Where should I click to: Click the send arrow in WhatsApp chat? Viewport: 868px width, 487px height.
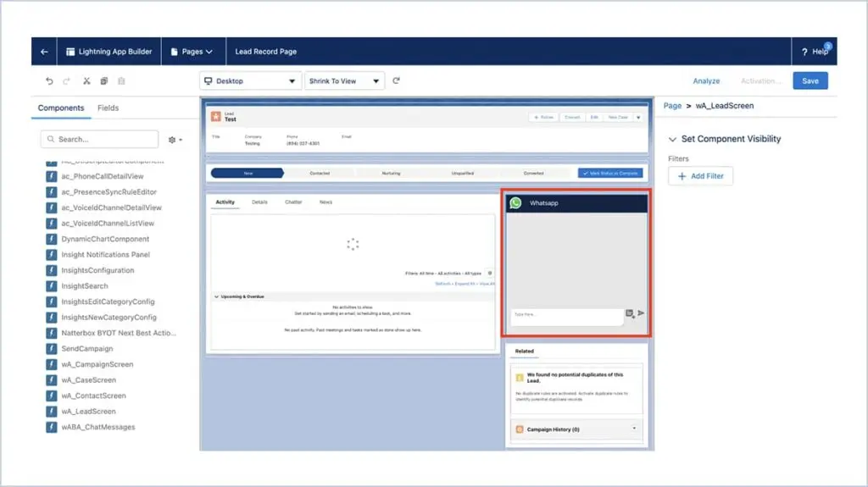tap(641, 313)
